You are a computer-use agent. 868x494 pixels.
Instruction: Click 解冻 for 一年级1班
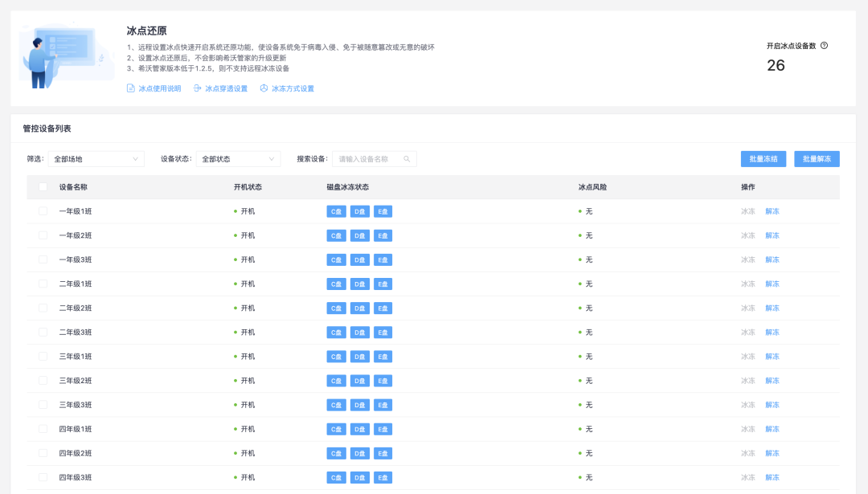coord(772,211)
